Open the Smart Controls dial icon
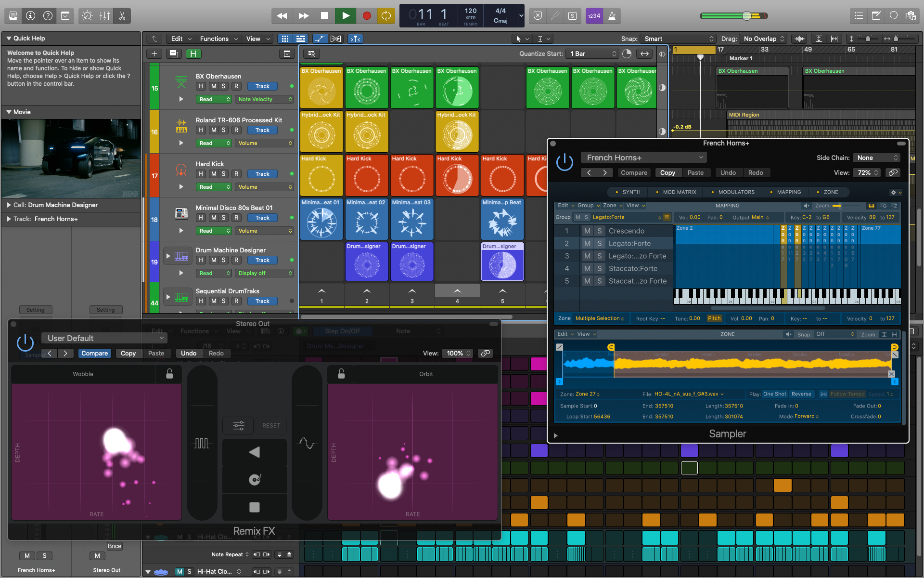Viewport: 924px width, 578px height. click(87, 16)
